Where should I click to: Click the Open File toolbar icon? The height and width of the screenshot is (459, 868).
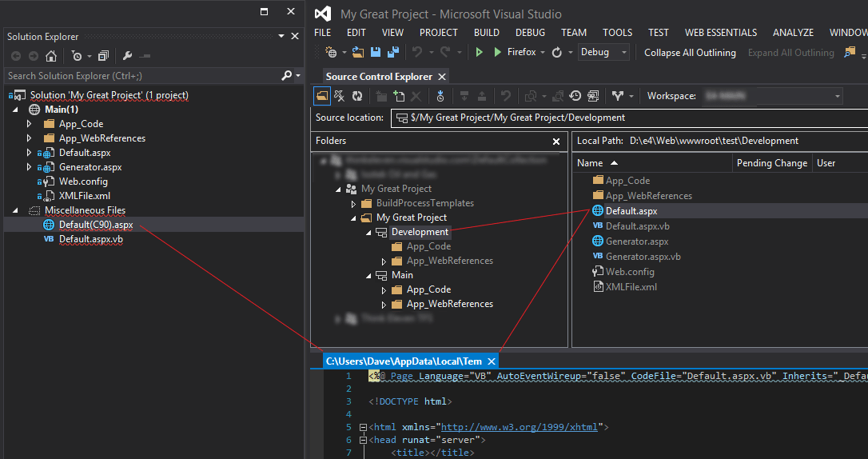pos(358,52)
